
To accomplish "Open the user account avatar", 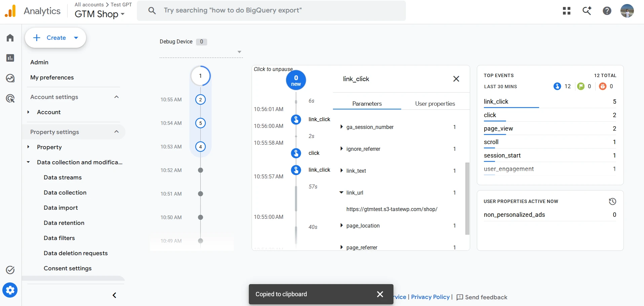I will tap(627, 11).
